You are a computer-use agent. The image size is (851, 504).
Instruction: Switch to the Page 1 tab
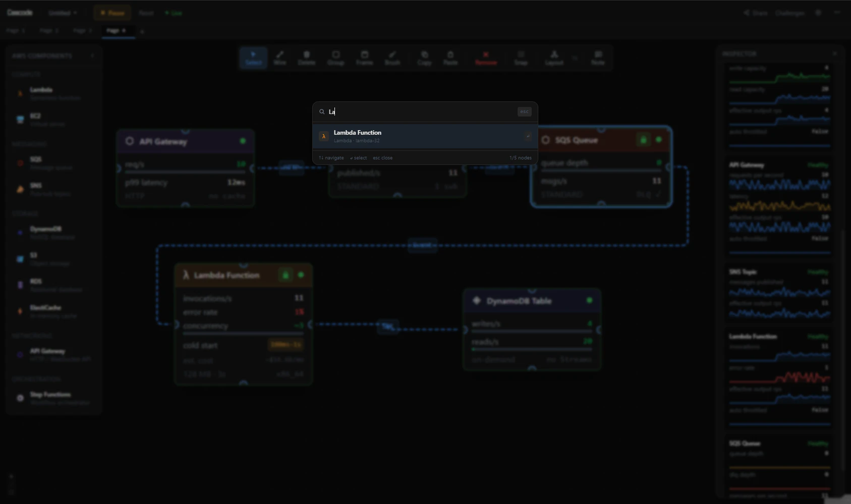16,31
